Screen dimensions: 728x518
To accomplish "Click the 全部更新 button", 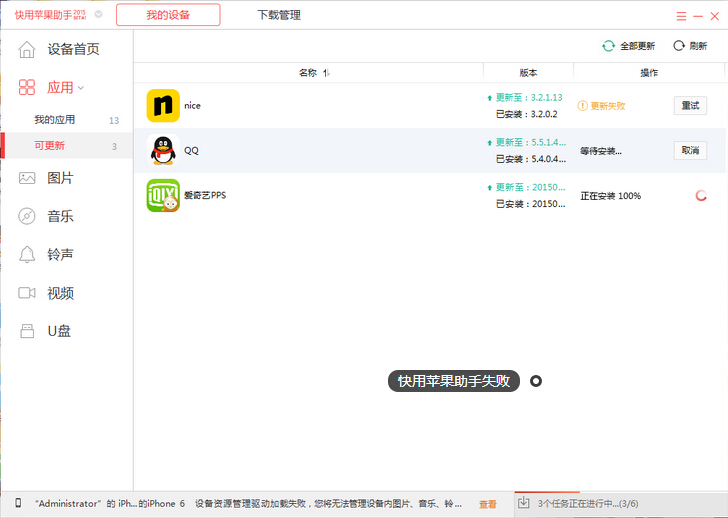I will [x=629, y=46].
